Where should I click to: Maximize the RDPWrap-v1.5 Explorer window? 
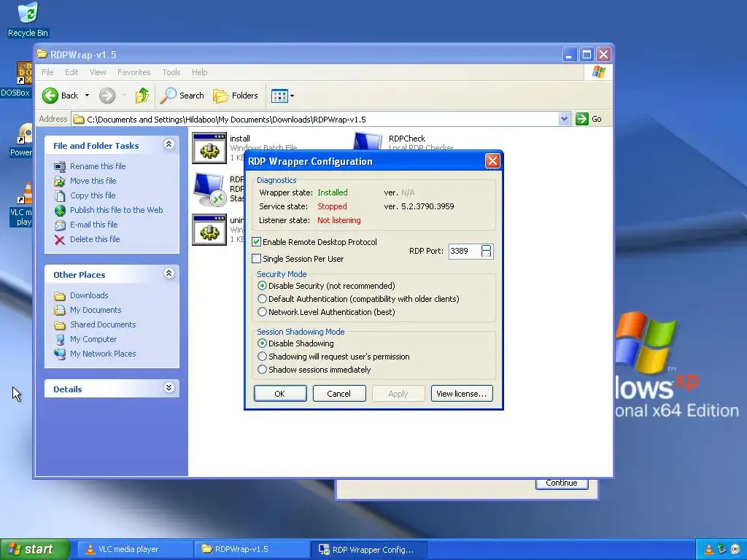(x=587, y=55)
